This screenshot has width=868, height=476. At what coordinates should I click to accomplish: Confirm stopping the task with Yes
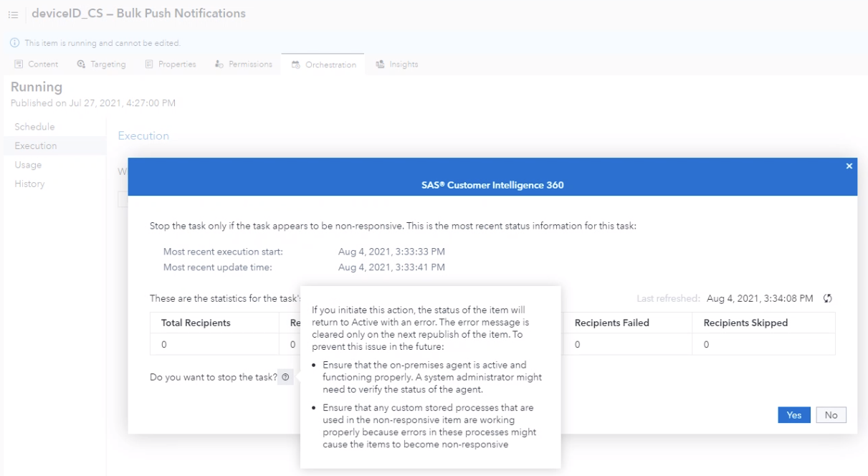click(793, 414)
